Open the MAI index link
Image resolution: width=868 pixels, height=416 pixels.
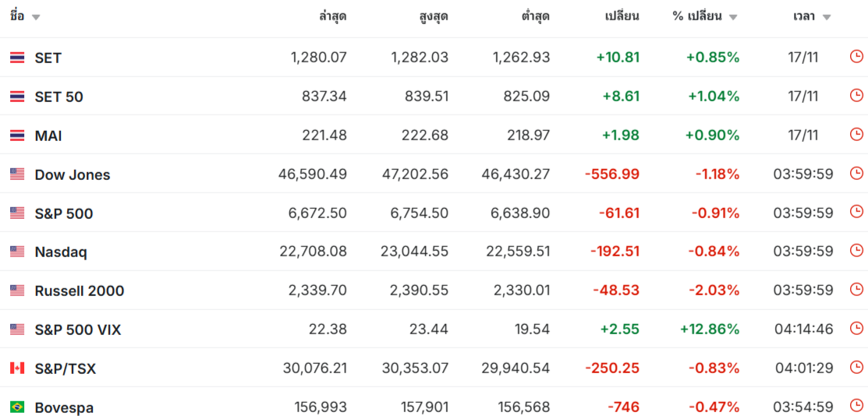tap(48, 136)
